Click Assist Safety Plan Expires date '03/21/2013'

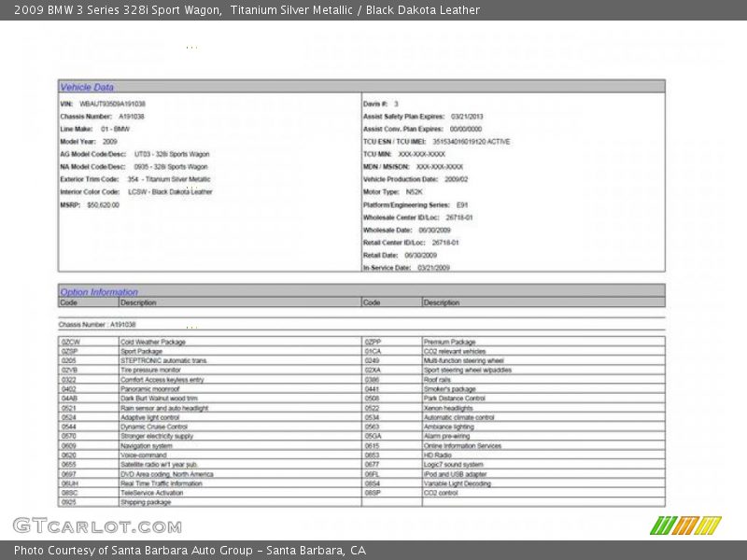point(467,117)
